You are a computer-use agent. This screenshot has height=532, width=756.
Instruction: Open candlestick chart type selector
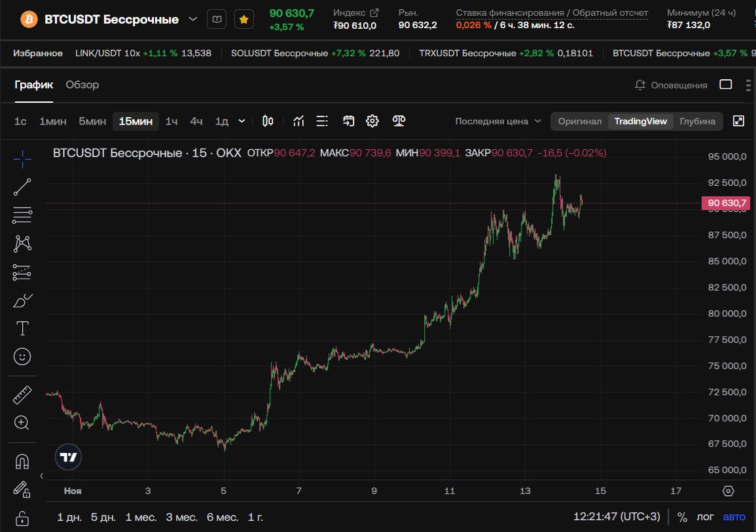(268, 121)
